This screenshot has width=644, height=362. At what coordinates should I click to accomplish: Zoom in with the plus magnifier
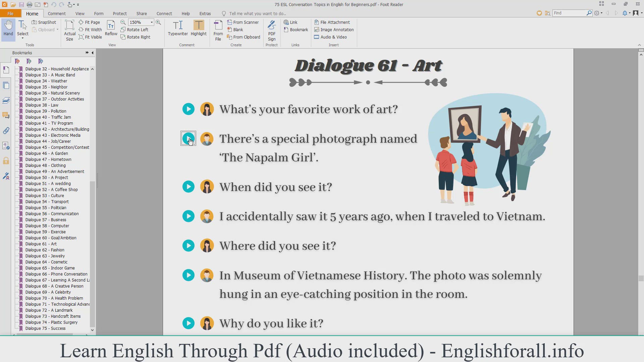(158, 22)
